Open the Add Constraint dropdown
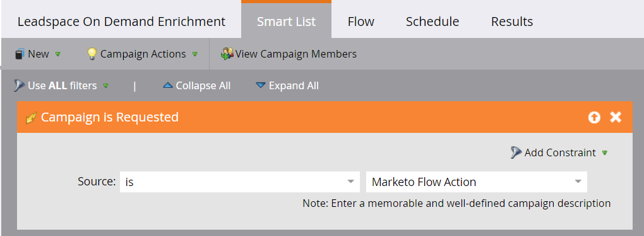The image size is (644, 236). pyautogui.click(x=559, y=153)
